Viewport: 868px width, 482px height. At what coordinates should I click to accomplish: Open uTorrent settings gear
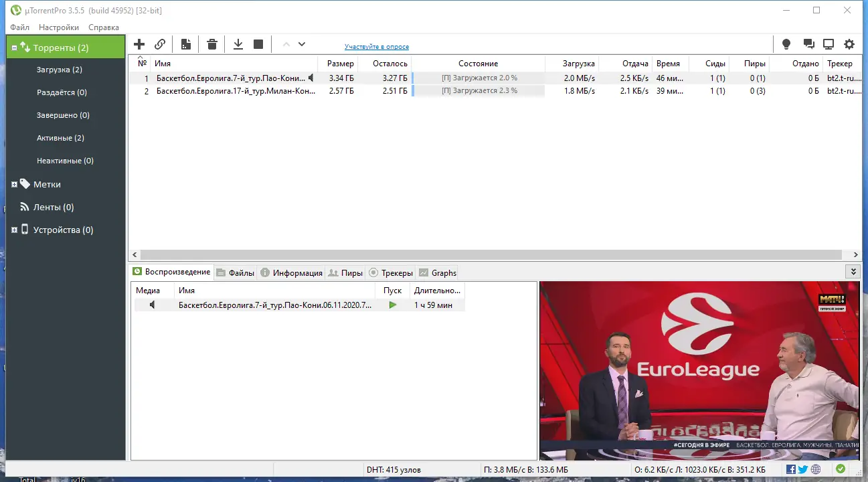[849, 44]
